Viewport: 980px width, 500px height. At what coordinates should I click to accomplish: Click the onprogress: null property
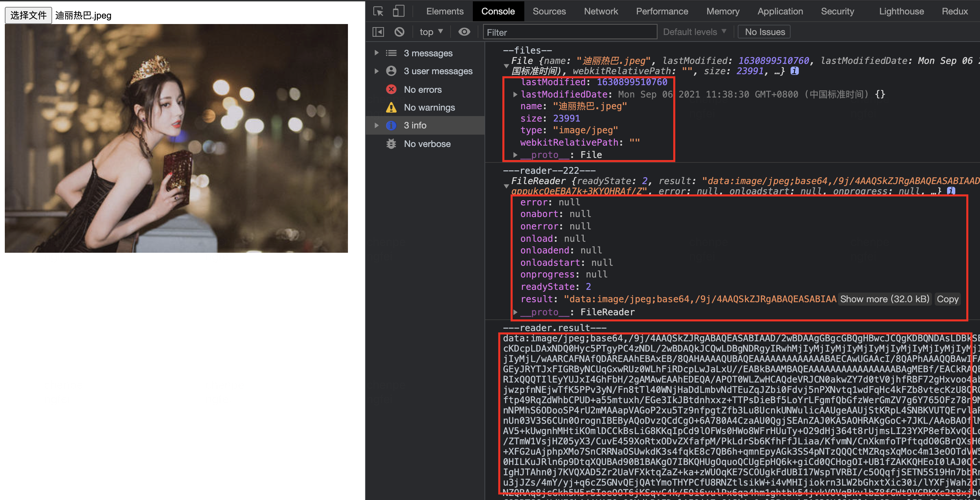pos(563,274)
